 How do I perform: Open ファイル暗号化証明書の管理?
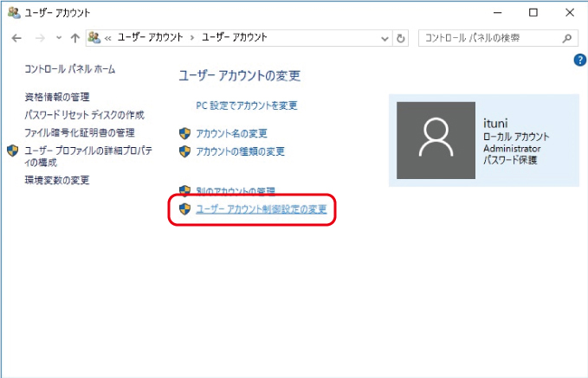pos(80,132)
